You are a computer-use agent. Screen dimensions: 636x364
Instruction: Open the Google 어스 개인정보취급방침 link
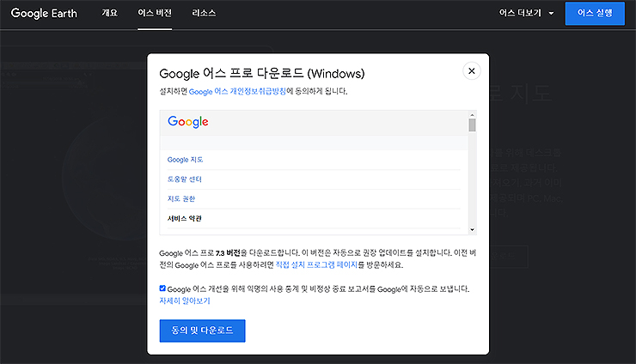pos(237,91)
